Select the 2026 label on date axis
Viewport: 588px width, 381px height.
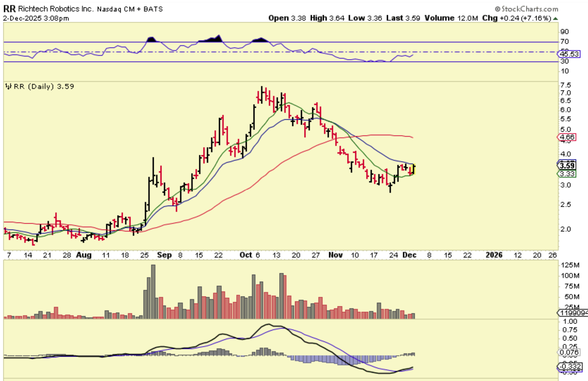(x=494, y=255)
